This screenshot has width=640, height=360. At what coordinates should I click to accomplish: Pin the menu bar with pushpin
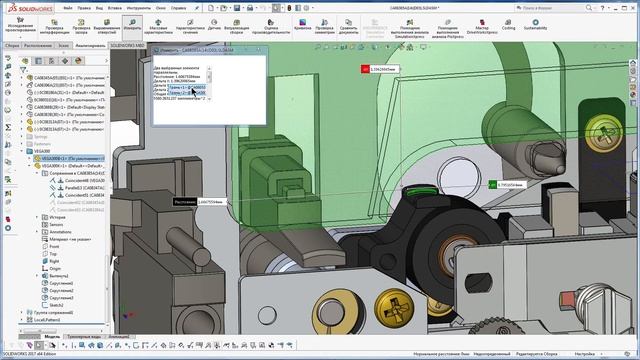[x=197, y=8]
